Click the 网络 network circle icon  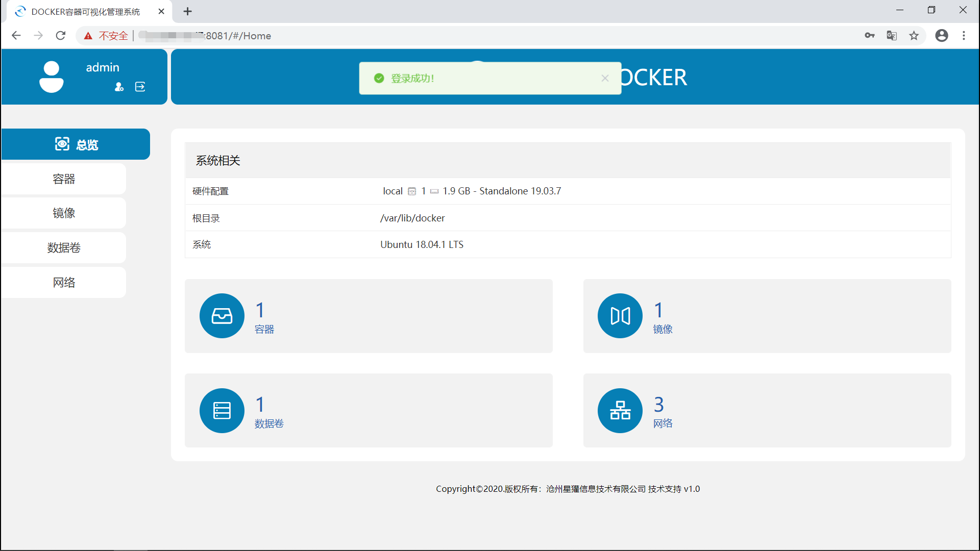pyautogui.click(x=620, y=410)
